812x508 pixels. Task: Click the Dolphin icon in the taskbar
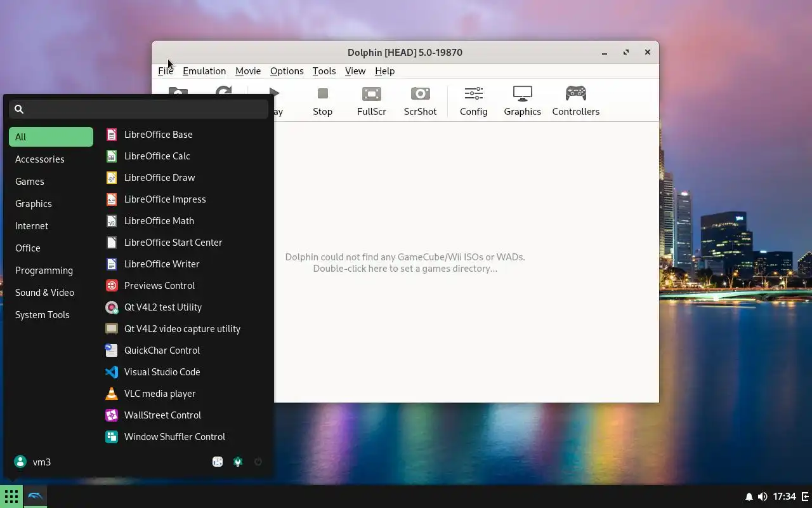coord(36,497)
